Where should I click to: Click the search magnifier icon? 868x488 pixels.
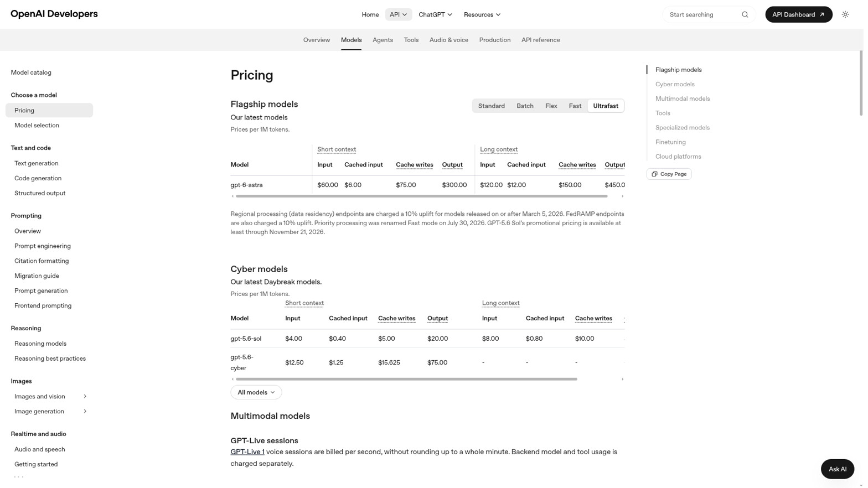(x=745, y=14)
